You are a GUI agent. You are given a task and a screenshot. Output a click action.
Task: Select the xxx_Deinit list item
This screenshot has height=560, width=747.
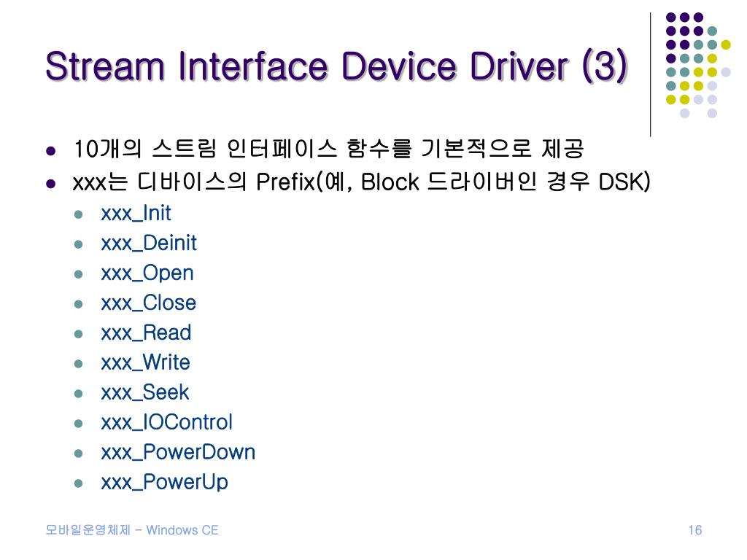(149, 244)
